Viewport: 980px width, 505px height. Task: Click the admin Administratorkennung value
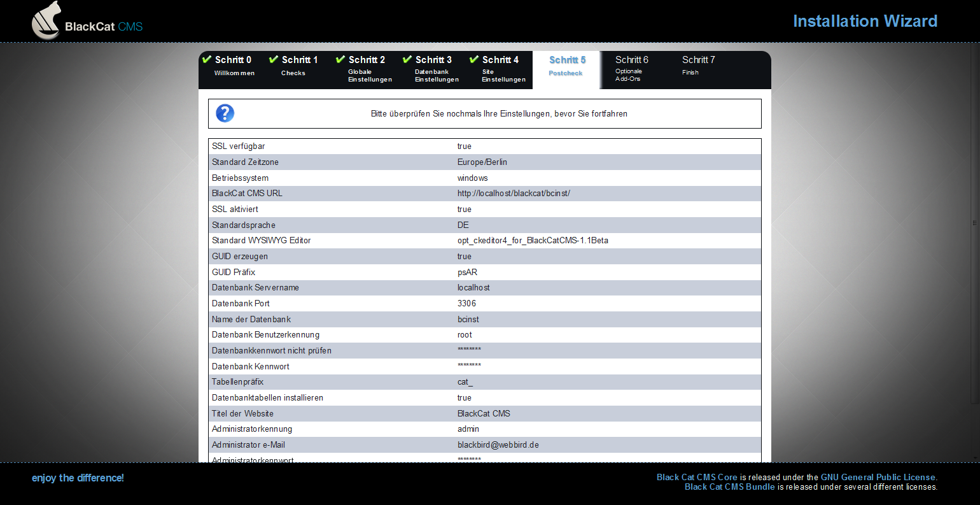468,429
